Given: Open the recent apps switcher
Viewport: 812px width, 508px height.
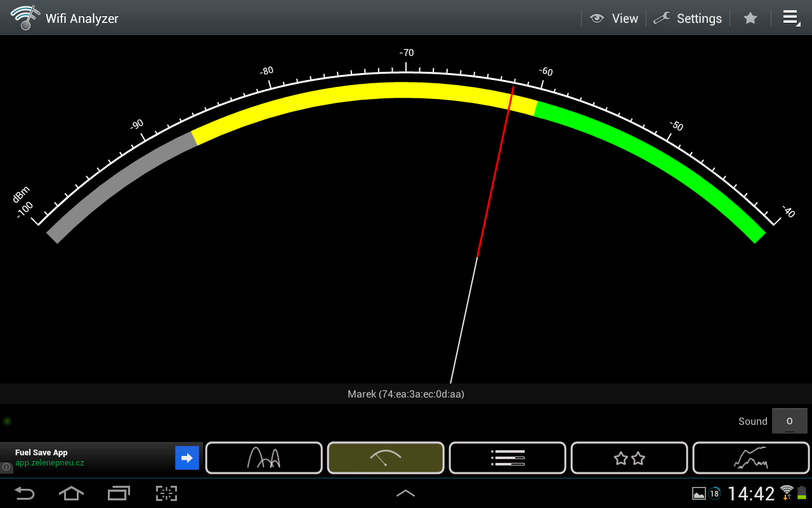Looking at the screenshot, I should tap(119, 493).
